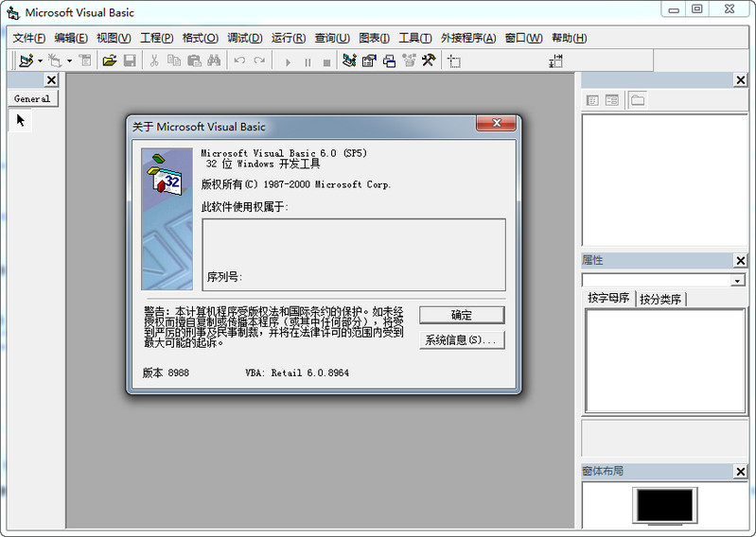Close the 窗体布局 panel
This screenshot has height=537, width=756.
741,471
